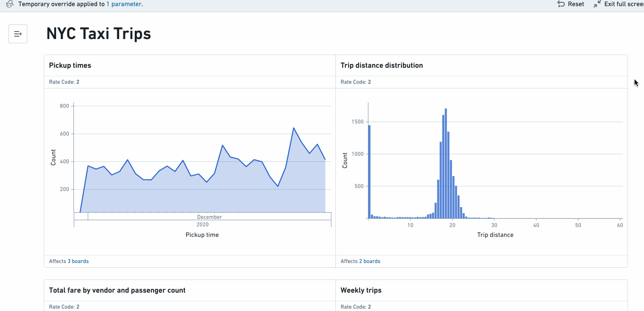Open "3 boards" link under Pickup times
The height and width of the screenshot is (311, 644).
click(78, 261)
